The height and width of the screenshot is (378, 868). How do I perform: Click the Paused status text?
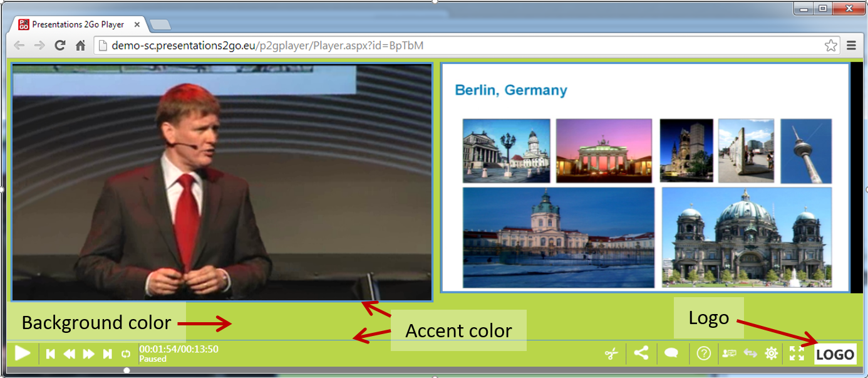153,359
